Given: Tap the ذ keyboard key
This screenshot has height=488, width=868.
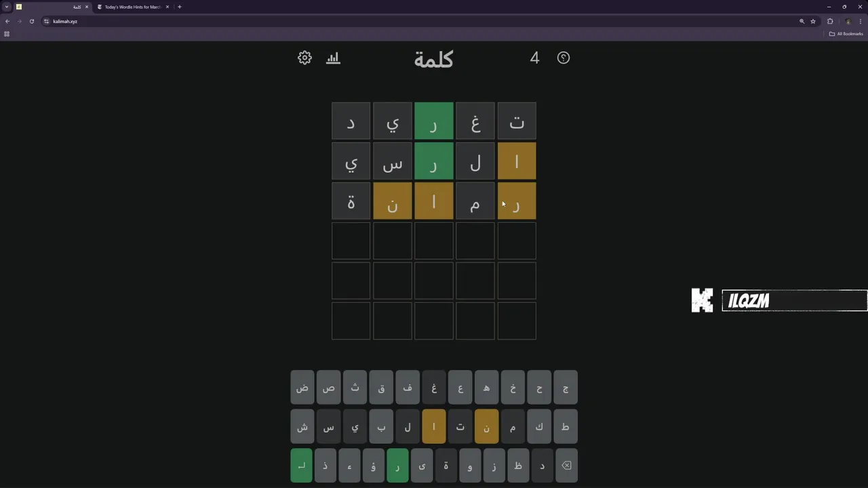Looking at the screenshot, I should (x=325, y=466).
